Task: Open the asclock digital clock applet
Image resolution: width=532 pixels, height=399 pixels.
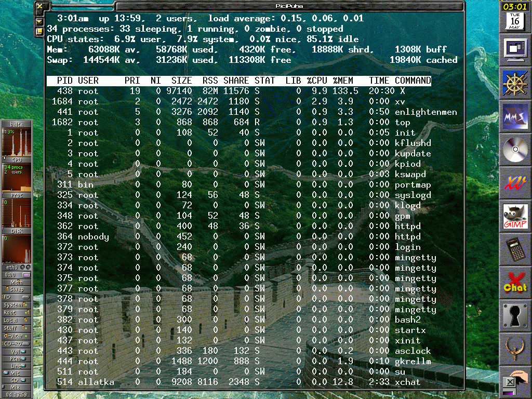Action: tap(515, 6)
